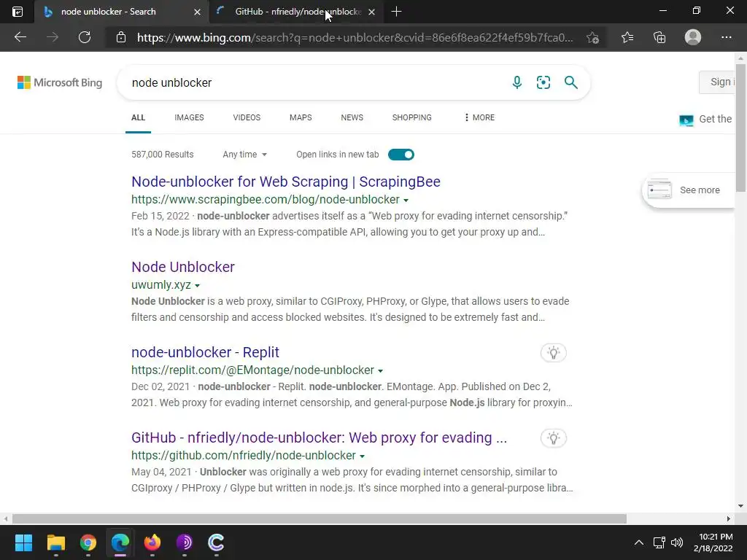This screenshot has height=560, width=747.
Task: Switch to GitHub nfriedly browser tab
Action: [x=295, y=12]
